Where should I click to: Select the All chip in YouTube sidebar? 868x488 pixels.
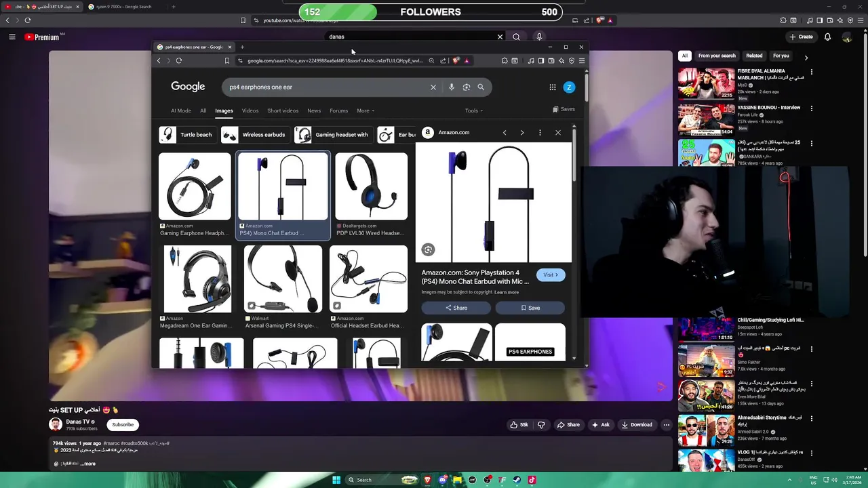tap(685, 56)
